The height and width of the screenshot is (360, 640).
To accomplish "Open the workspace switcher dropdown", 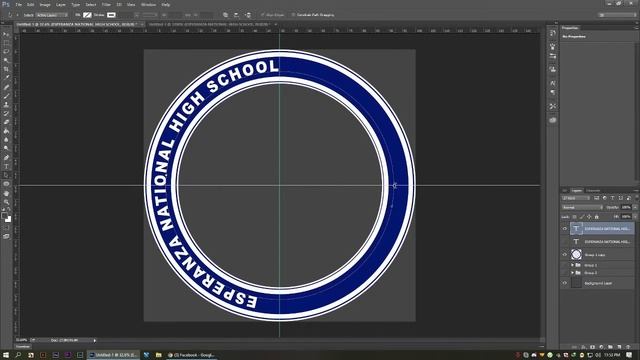I will coord(617,15).
